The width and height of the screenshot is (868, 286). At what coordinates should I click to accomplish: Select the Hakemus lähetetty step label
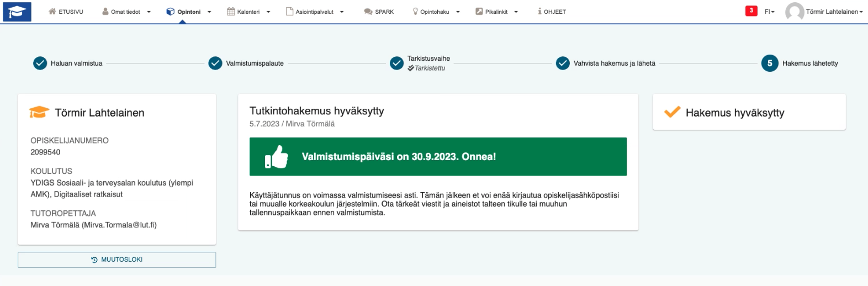pyautogui.click(x=810, y=63)
